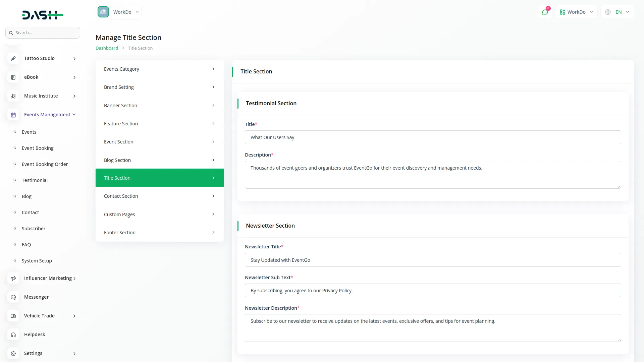This screenshot has height=362, width=644.
Task: Open the Event Booking Order submenu link
Action: click(x=45, y=164)
